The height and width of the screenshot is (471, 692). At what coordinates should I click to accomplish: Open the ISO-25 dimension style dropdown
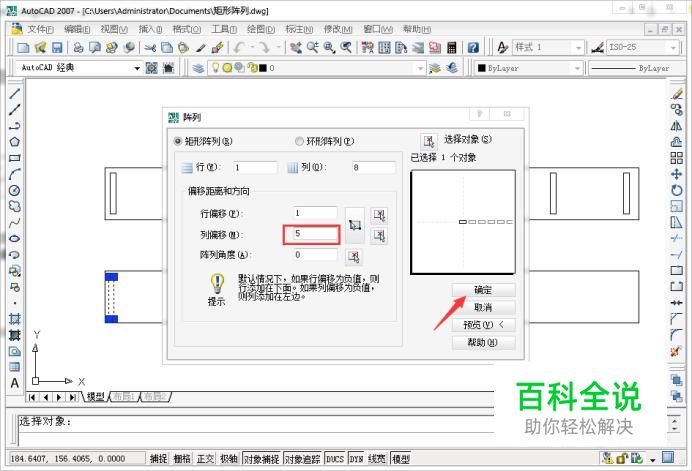(x=673, y=47)
